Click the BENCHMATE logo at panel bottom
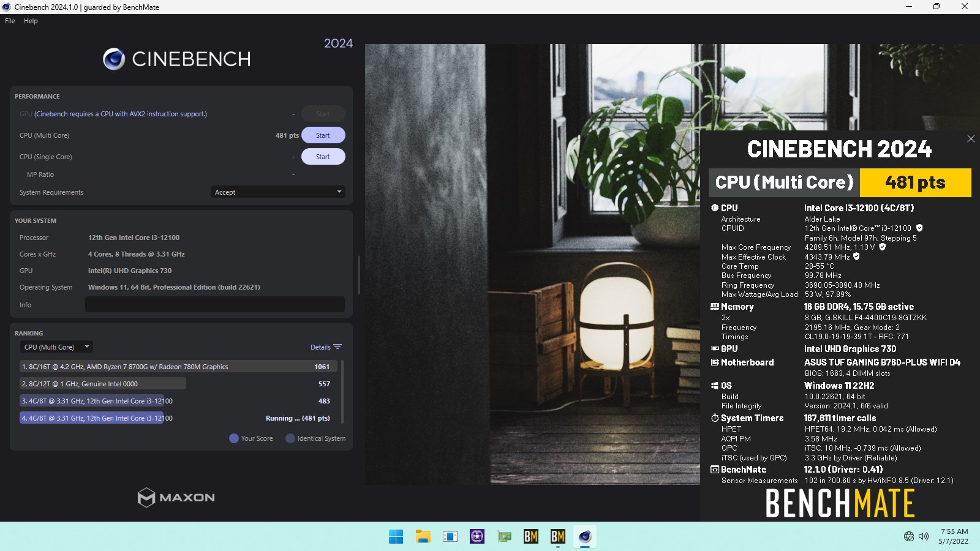This screenshot has width=980, height=551. 840,503
